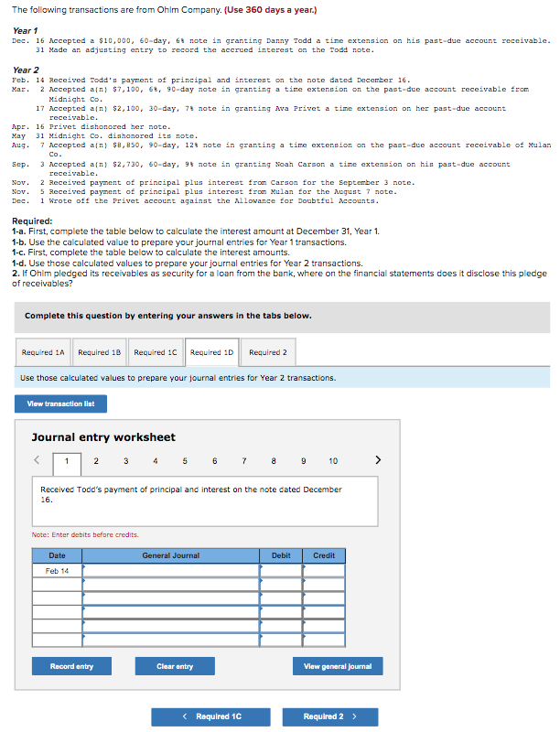
Task: Open the Required 1C tab
Action: tap(156, 352)
